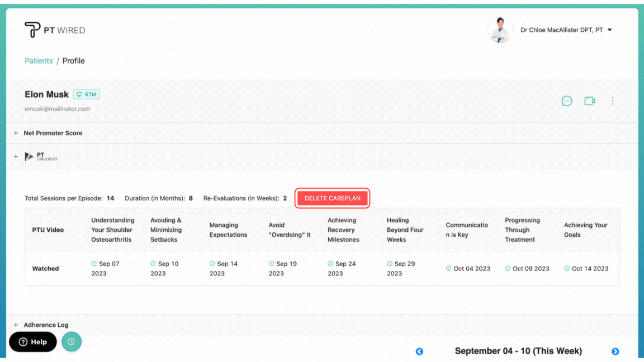This screenshot has width=644, height=362.
Task: Open the patient chat message icon
Action: (567, 101)
